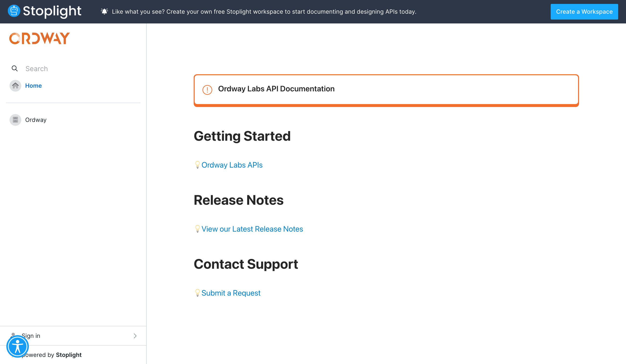The height and width of the screenshot is (364, 626).
Task: Click the Ordway orange logo
Action: pyautogui.click(x=40, y=38)
